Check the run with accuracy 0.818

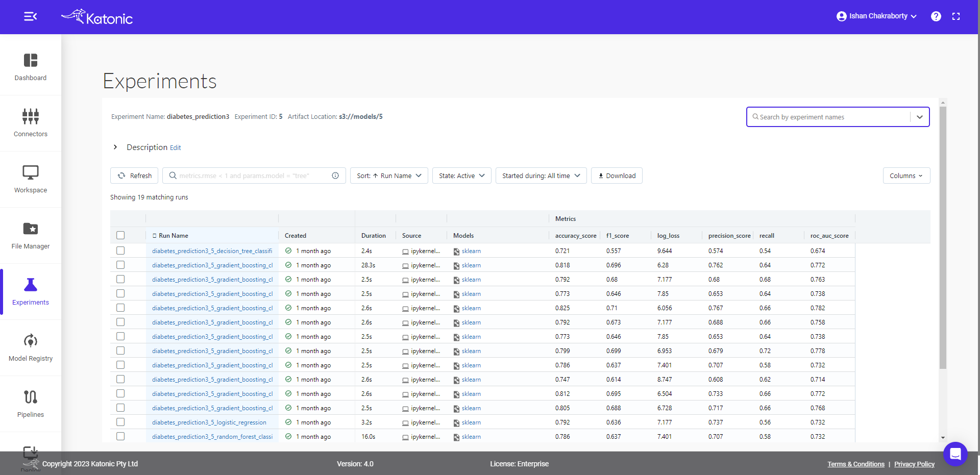pos(120,265)
